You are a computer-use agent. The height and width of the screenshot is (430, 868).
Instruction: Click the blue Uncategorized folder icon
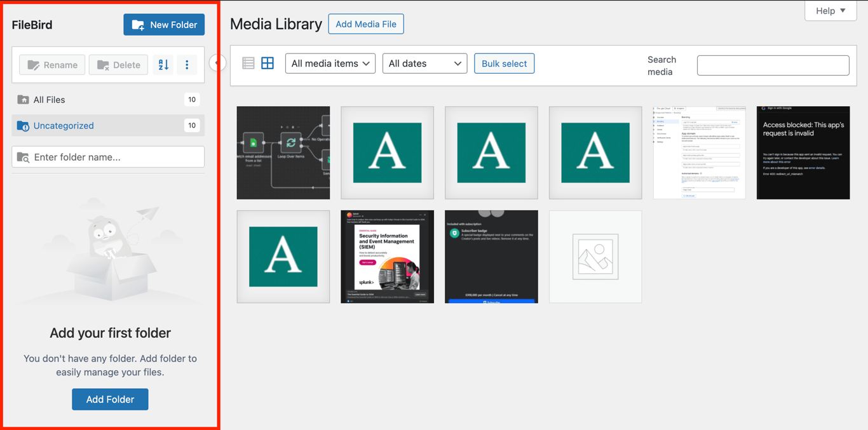tap(23, 125)
